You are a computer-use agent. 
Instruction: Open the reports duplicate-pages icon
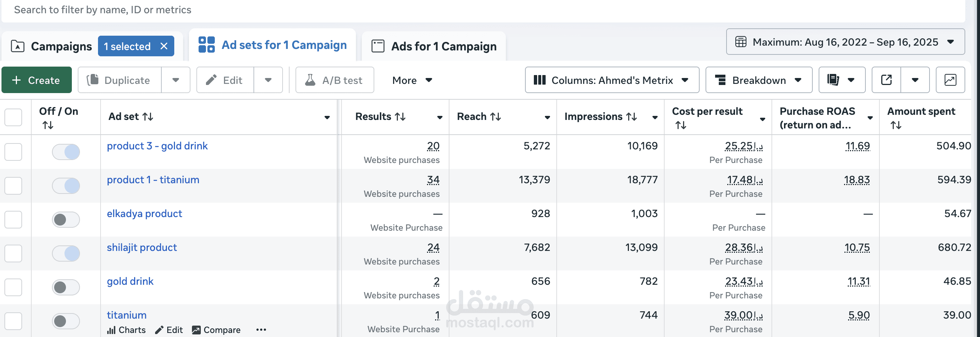pos(833,80)
